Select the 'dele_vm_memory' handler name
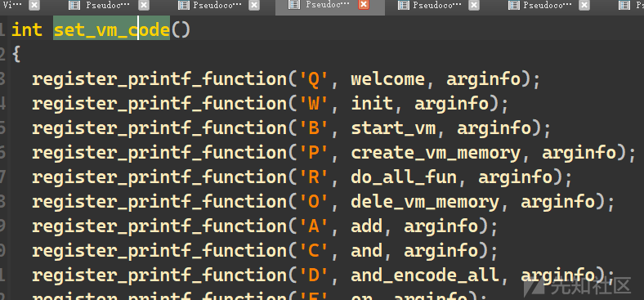The width and height of the screenshot is (644, 300). pyautogui.click(x=425, y=202)
